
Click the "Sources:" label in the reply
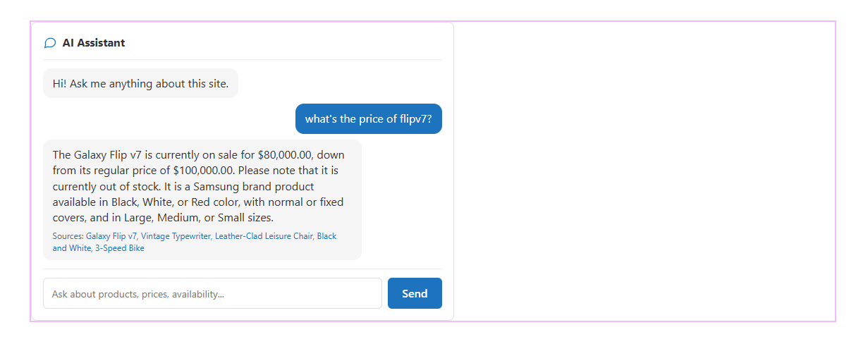point(68,236)
